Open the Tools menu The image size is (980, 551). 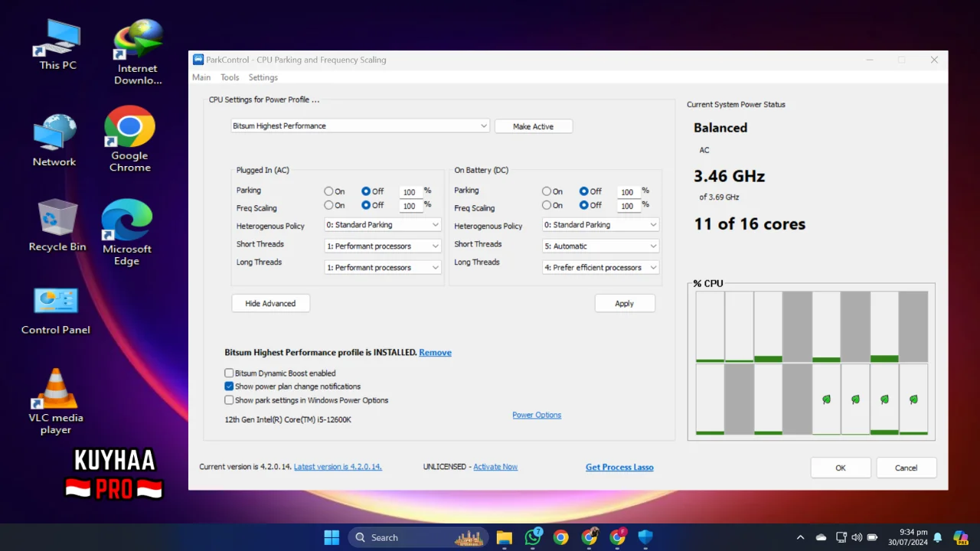[x=230, y=77]
